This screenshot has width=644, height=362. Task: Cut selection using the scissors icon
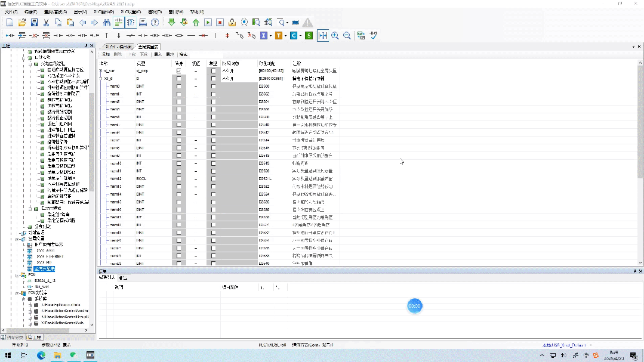click(x=47, y=23)
